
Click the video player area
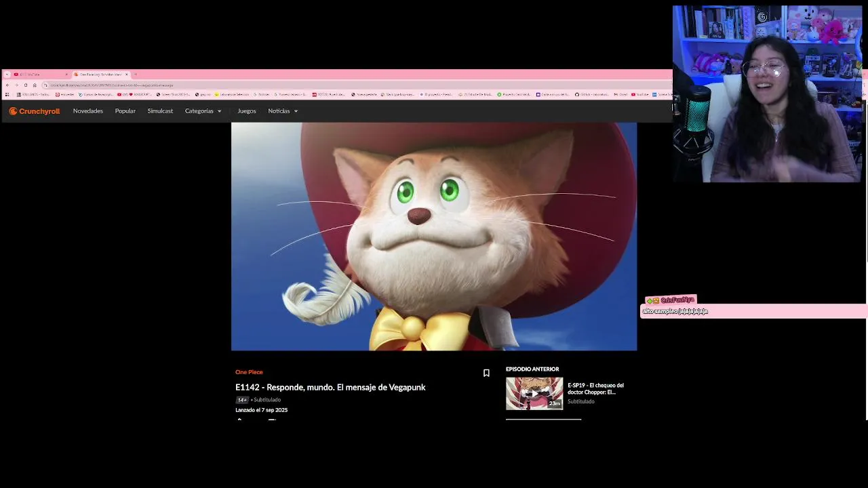(434, 237)
